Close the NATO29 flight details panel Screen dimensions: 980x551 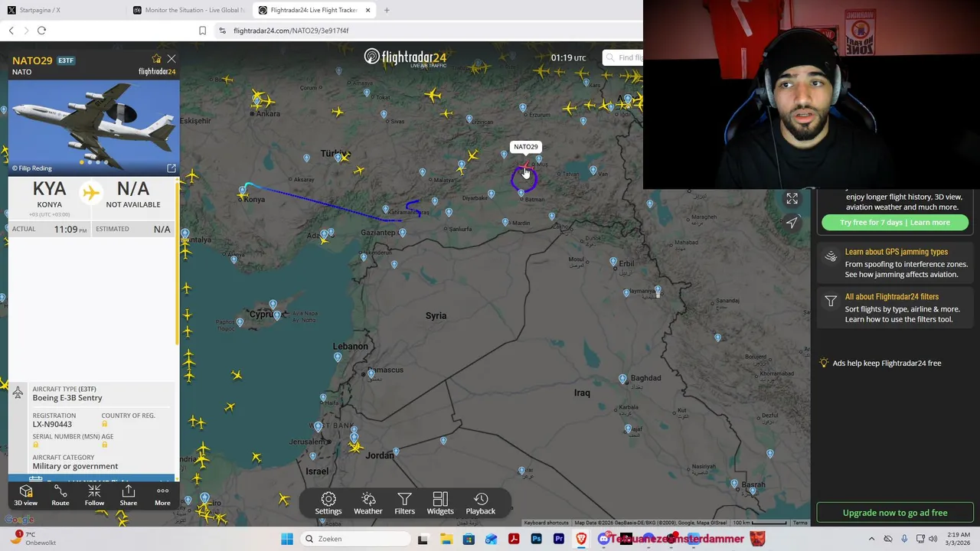click(171, 59)
